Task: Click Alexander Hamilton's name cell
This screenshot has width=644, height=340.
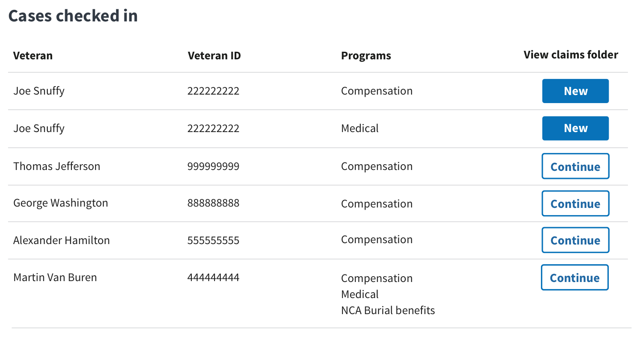Action: point(62,240)
